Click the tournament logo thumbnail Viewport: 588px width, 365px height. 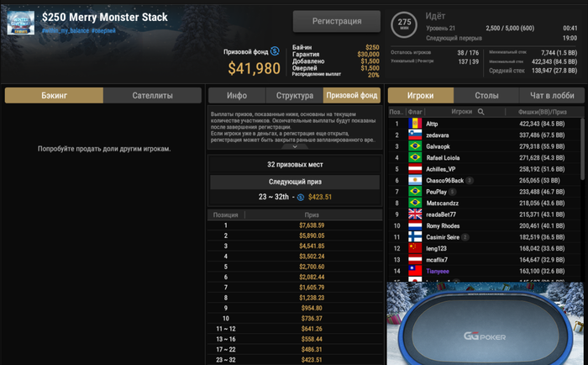tap(21, 23)
